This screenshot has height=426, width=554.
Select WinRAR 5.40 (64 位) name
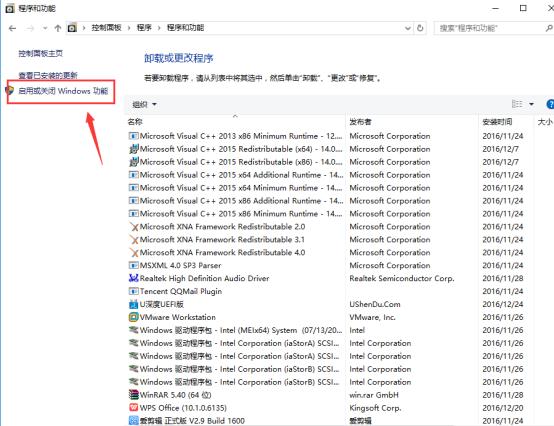[176, 395]
